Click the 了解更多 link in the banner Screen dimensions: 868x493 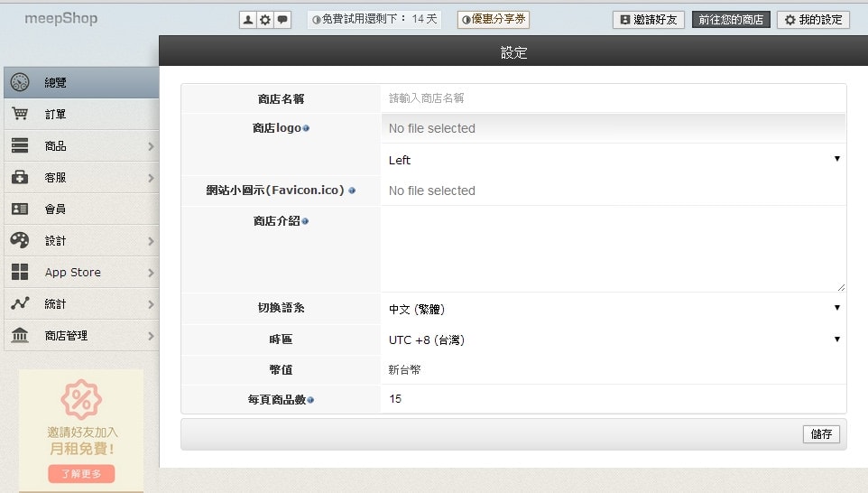click(81, 474)
